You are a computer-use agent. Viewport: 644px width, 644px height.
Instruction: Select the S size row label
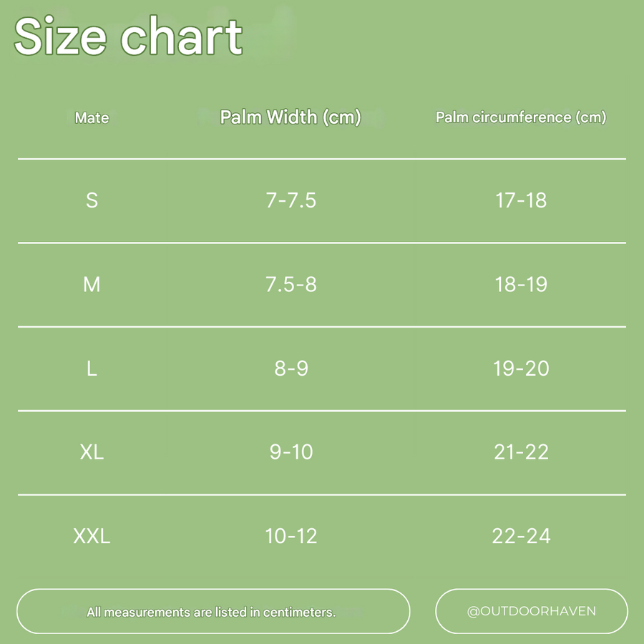point(92,200)
